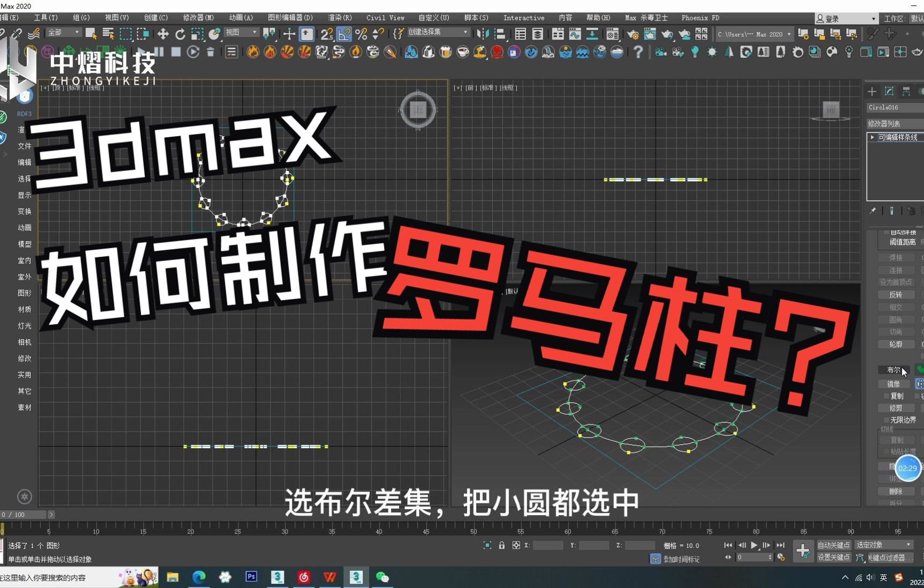Open Rendered Frame Window icon
The width and height of the screenshot is (924, 588).
650,34
